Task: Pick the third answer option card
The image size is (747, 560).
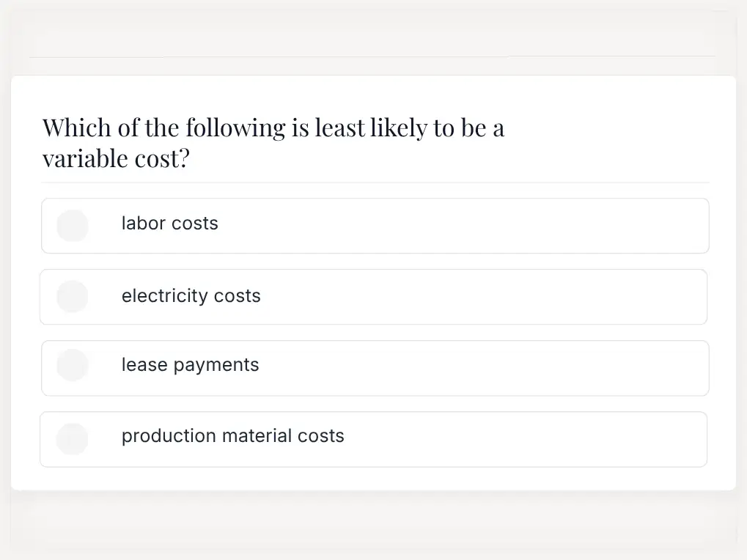Action: coord(375,368)
